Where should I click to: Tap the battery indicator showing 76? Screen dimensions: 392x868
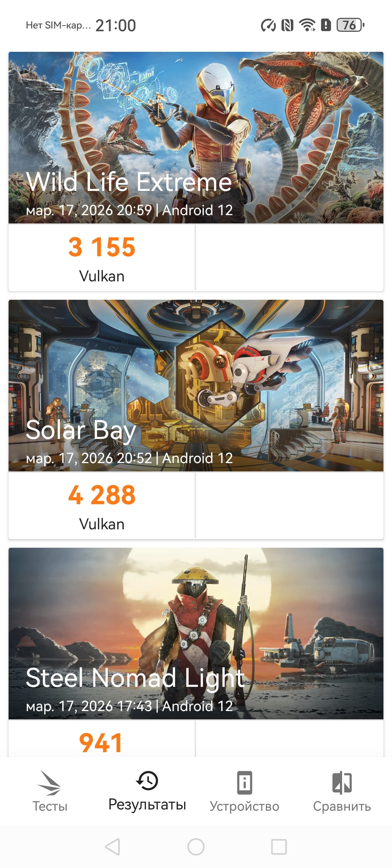pyautogui.click(x=350, y=25)
